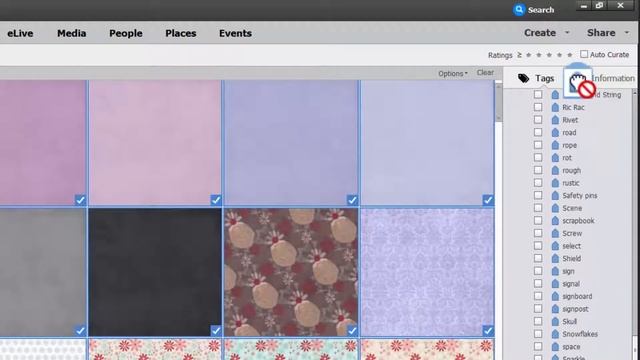Set the rating filter to one star
Screen dimensions: 640x360
[x=529, y=55]
